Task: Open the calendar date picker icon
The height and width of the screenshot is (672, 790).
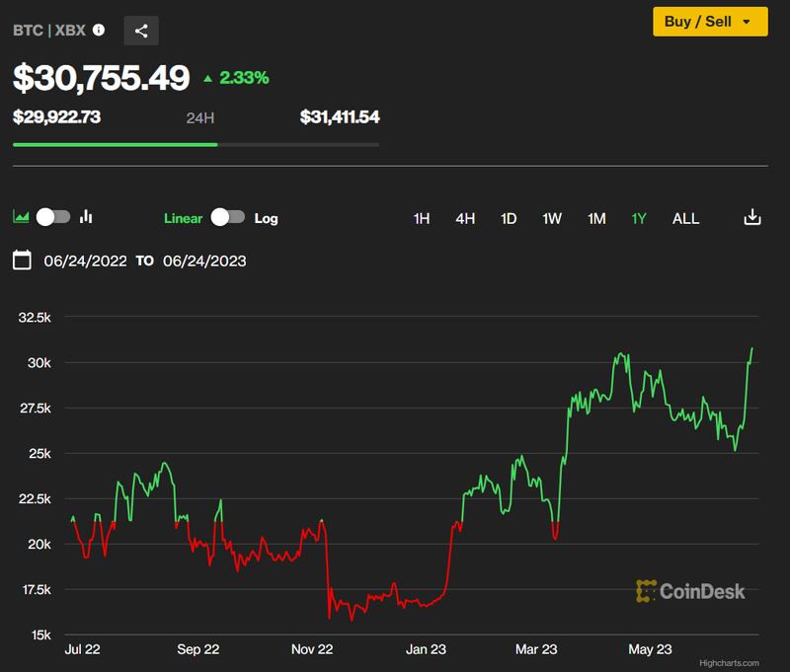Action: click(22, 261)
